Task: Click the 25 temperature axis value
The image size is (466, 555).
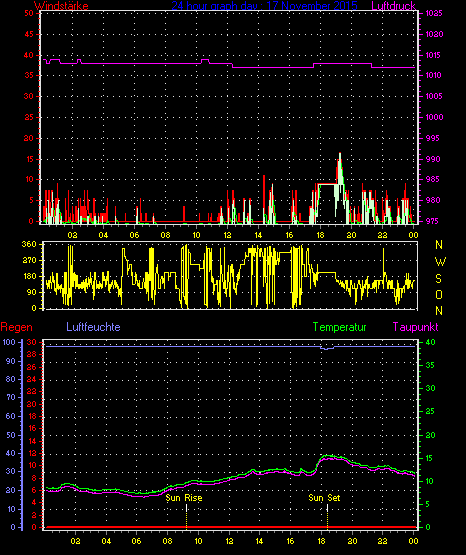Action: tap(431, 411)
